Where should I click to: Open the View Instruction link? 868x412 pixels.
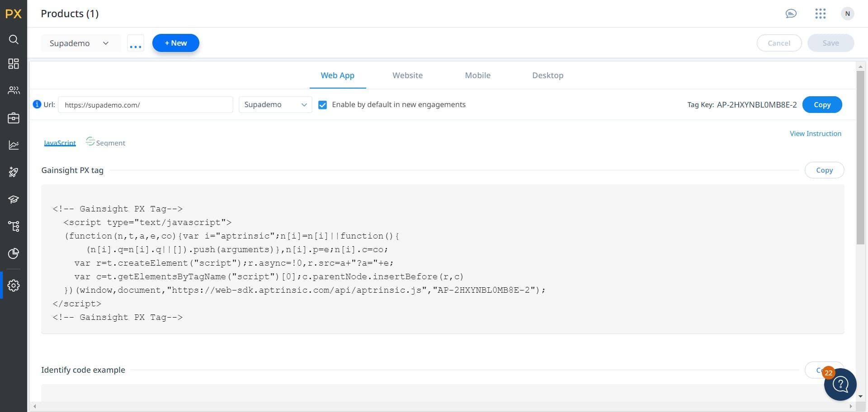[x=815, y=134]
